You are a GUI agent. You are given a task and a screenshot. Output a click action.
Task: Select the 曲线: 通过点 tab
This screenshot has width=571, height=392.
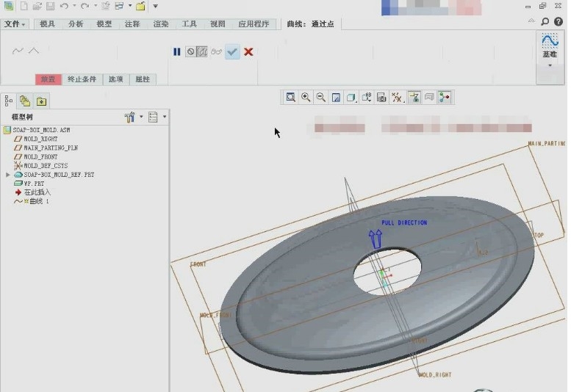[310, 24]
